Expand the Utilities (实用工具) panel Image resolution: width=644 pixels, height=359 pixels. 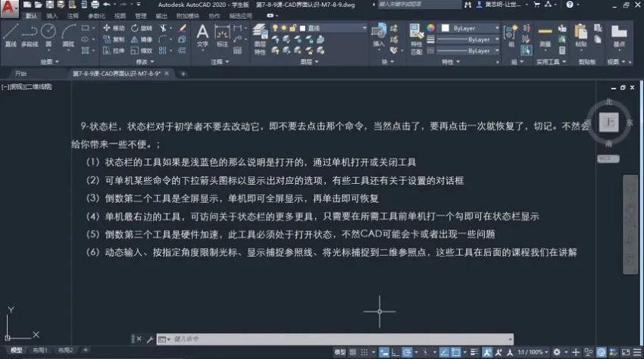551,61
